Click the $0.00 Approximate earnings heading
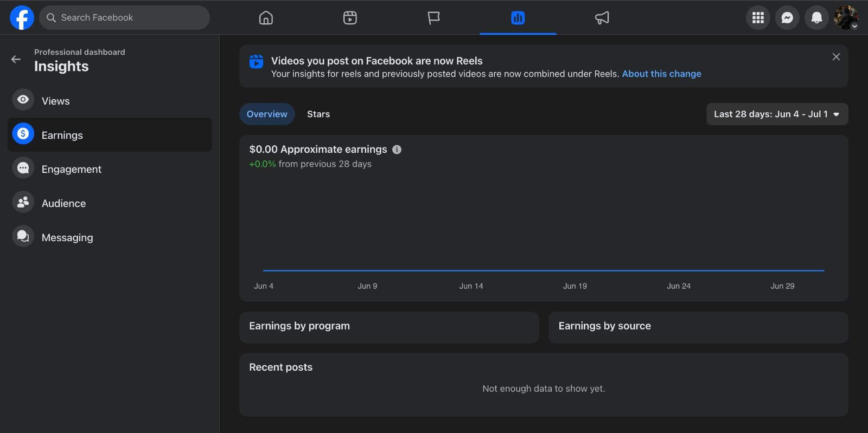 [x=318, y=149]
